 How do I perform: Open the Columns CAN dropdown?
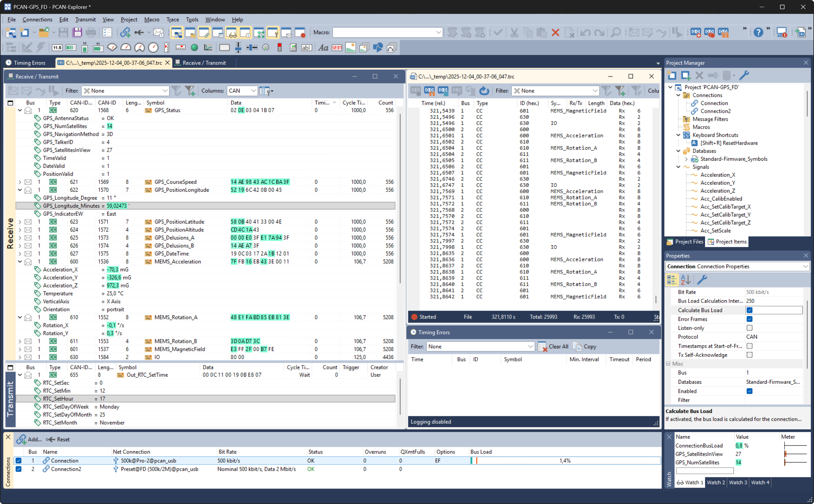242,91
